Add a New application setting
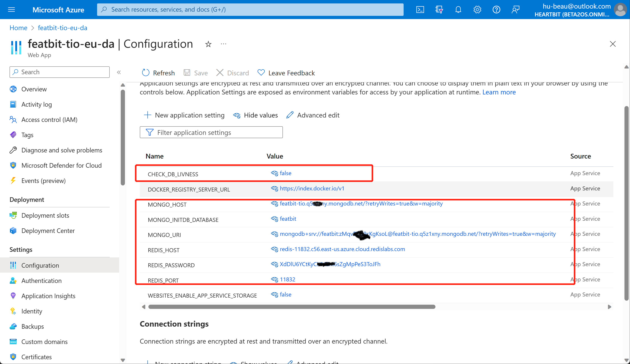This screenshot has width=630, height=364. [184, 115]
